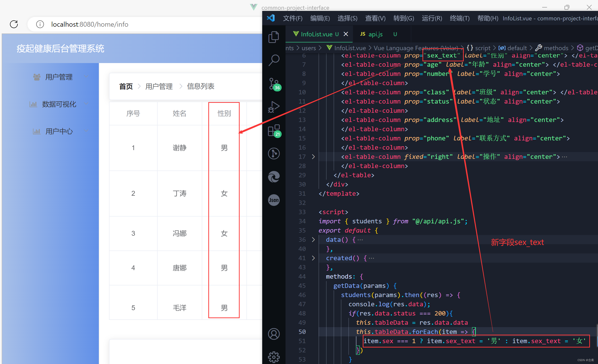Open the 终端(T) menu
The height and width of the screenshot is (364, 598).
(459, 18)
